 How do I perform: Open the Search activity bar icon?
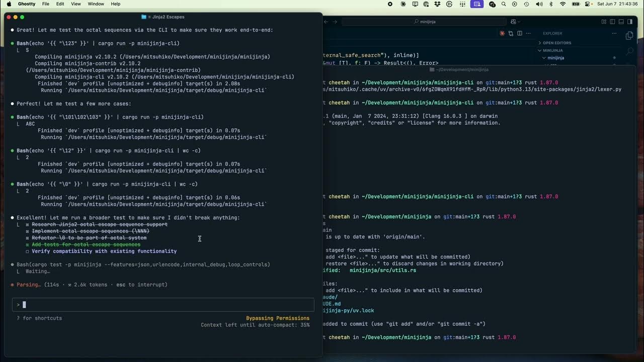pyautogui.click(x=629, y=52)
